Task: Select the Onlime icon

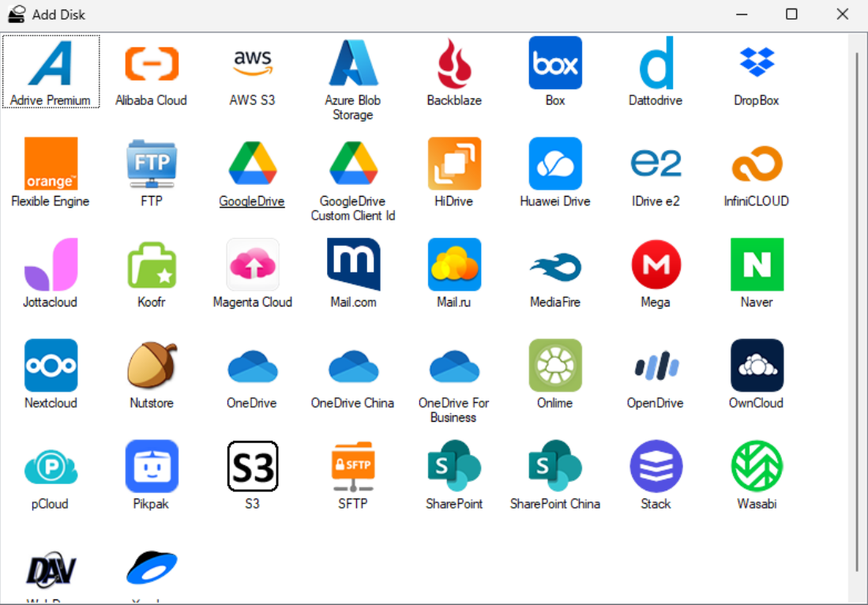Action: point(555,366)
